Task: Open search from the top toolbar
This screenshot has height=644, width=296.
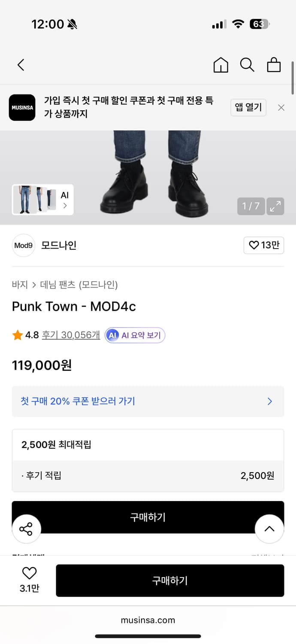Action: click(x=247, y=65)
